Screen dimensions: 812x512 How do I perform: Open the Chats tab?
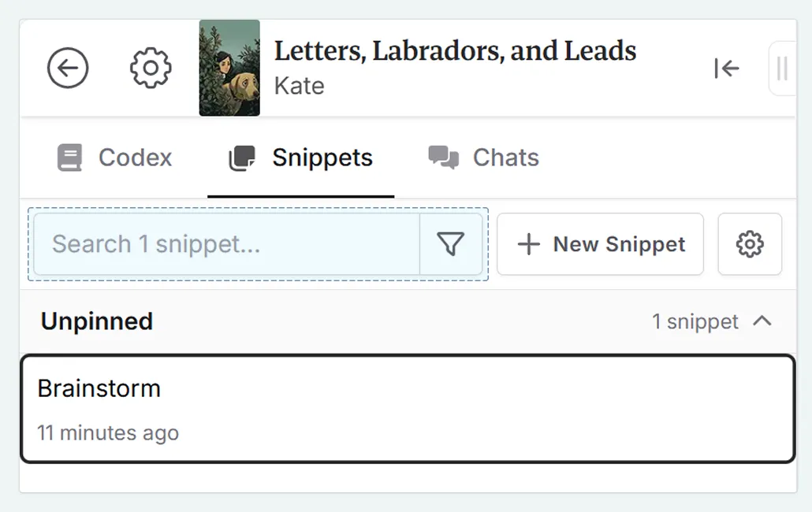coord(483,157)
